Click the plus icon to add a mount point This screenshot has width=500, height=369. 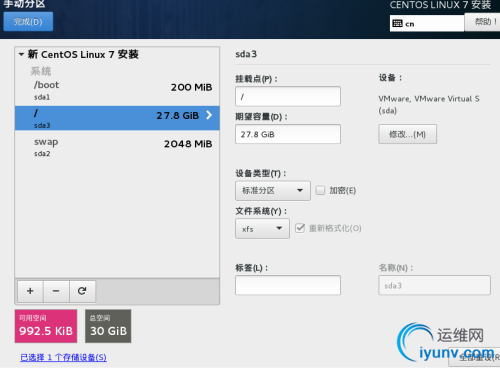pyautogui.click(x=30, y=291)
